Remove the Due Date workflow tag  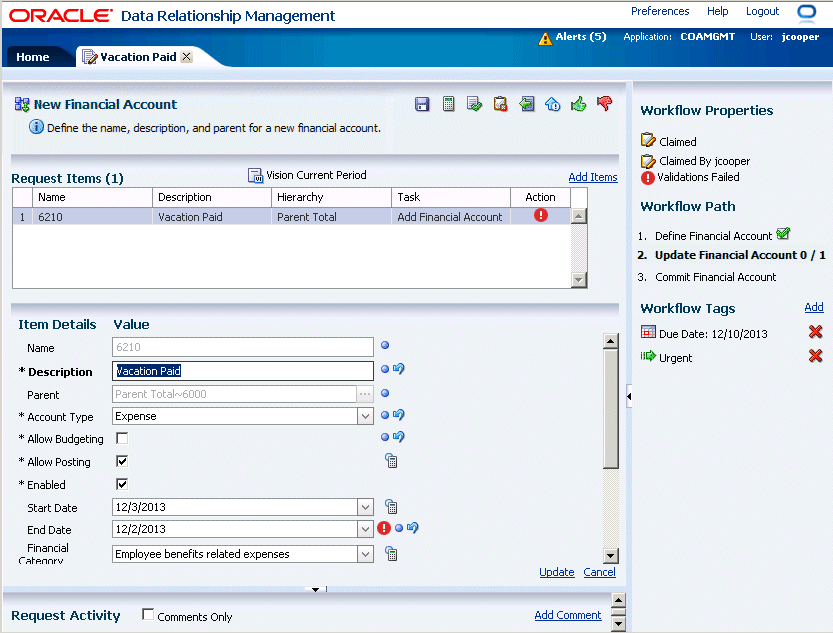coord(815,332)
